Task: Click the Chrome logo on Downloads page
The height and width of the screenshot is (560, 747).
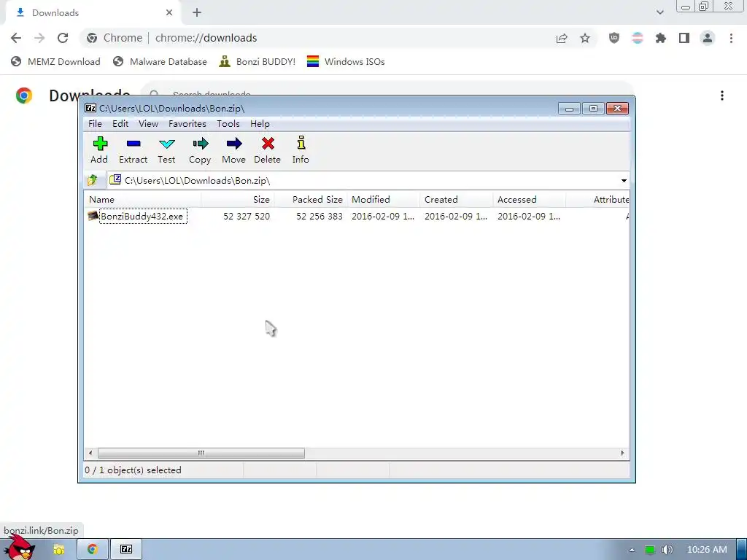Action: tap(24, 96)
